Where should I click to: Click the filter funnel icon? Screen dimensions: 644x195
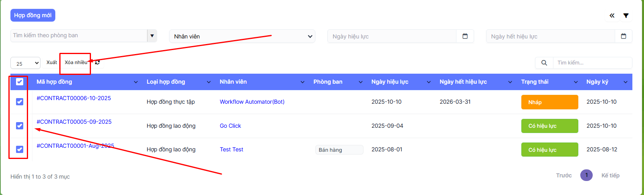[x=626, y=16]
